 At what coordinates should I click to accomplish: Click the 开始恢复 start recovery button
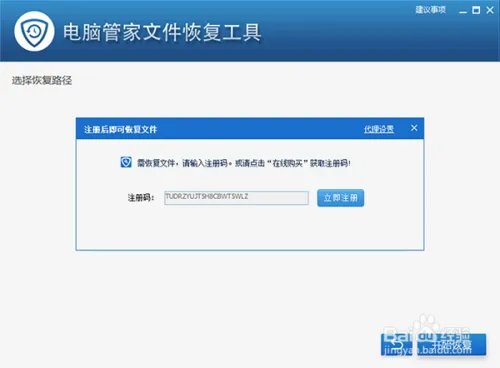pyautogui.click(x=451, y=344)
